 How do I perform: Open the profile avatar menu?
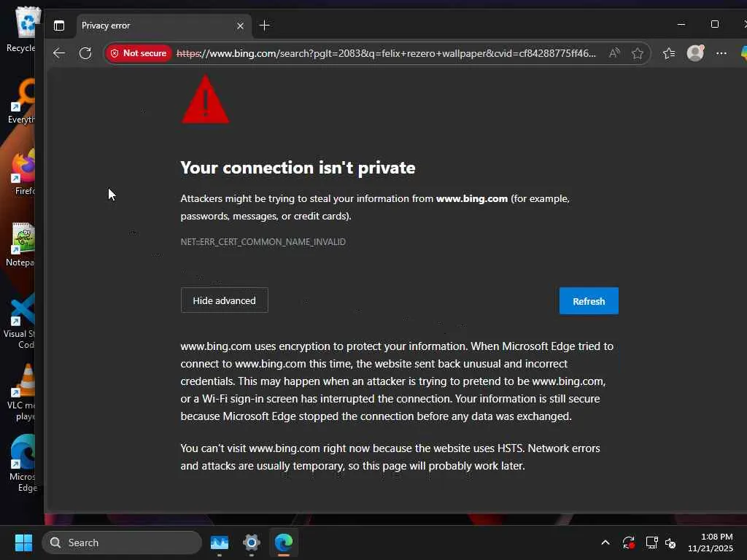point(695,52)
